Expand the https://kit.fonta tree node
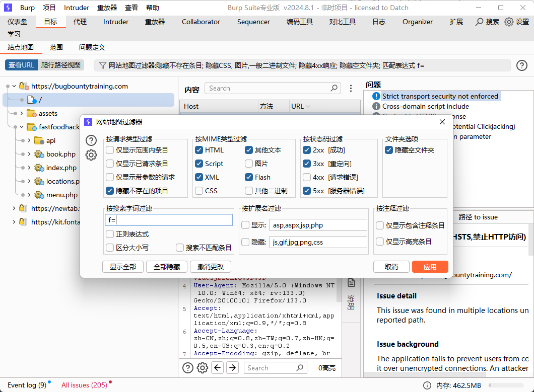Screen dimensions: 534x392 (x=14, y=222)
